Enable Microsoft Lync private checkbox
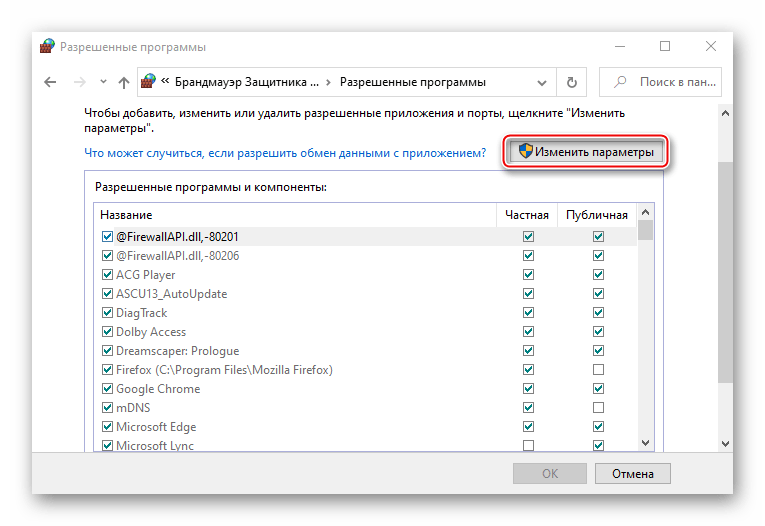This screenshot has width=765, height=526. click(x=528, y=445)
